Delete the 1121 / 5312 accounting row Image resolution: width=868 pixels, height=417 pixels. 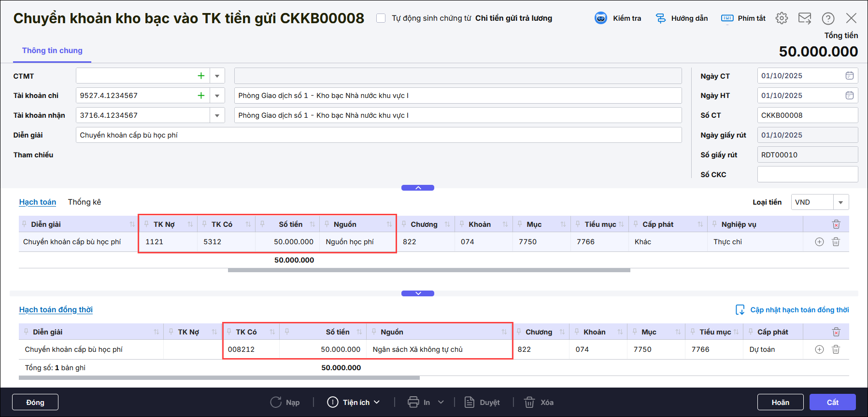pos(836,242)
